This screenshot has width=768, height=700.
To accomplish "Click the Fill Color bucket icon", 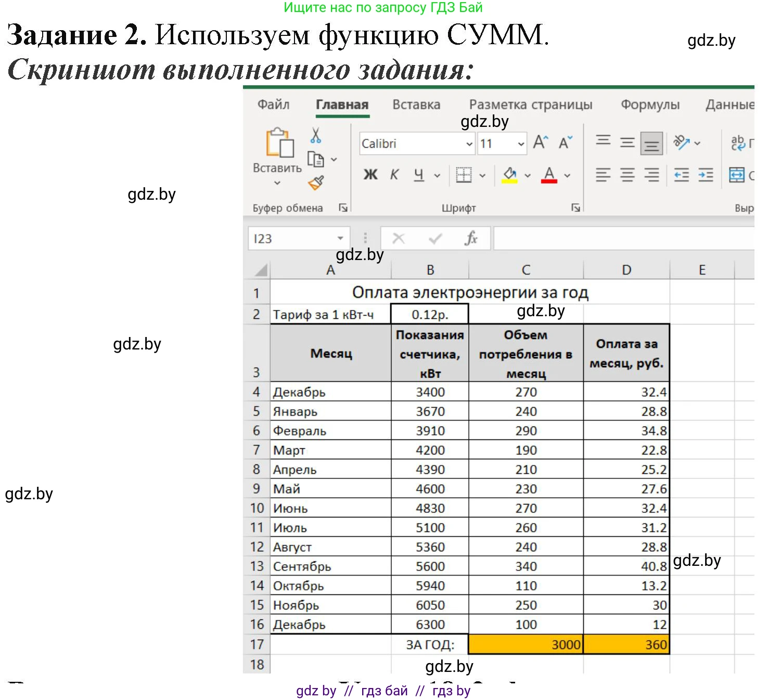I will (510, 175).
